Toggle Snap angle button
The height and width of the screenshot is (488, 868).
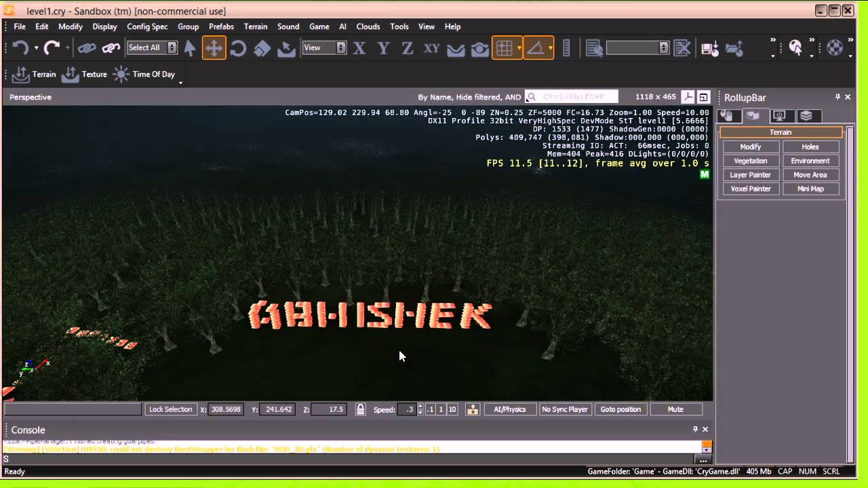535,47
